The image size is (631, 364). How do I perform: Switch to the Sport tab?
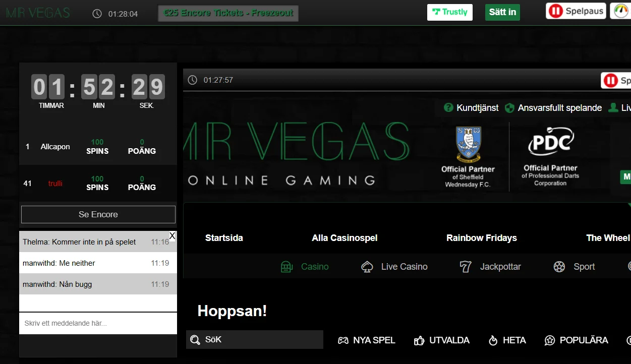(x=574, y=267)
